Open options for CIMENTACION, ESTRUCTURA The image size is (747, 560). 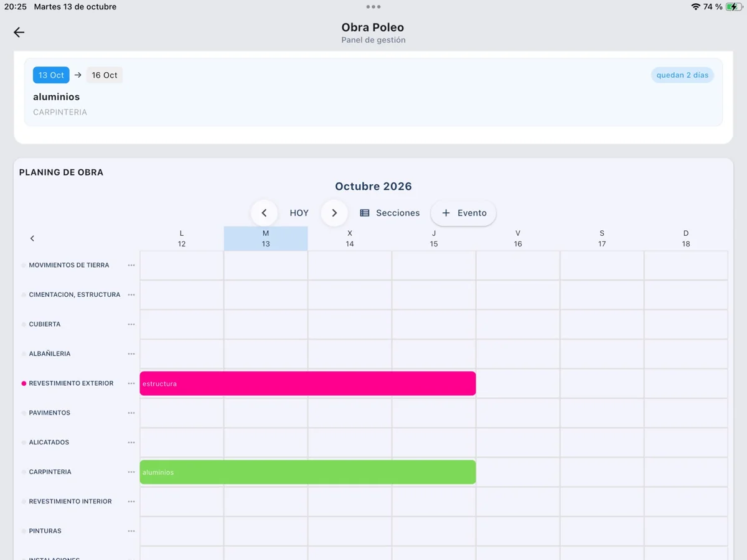pyautogui.click(x=131, y=295)
